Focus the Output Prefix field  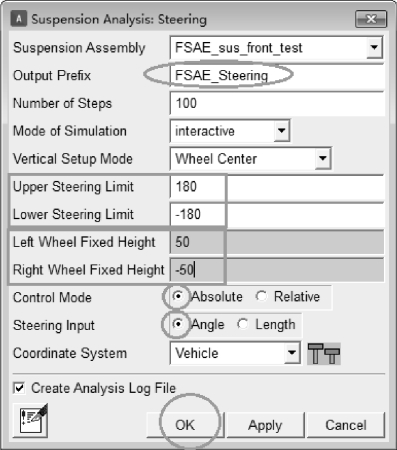277,76
